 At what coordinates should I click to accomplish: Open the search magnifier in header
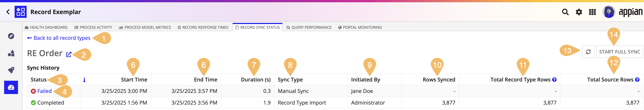click(565, 12)
